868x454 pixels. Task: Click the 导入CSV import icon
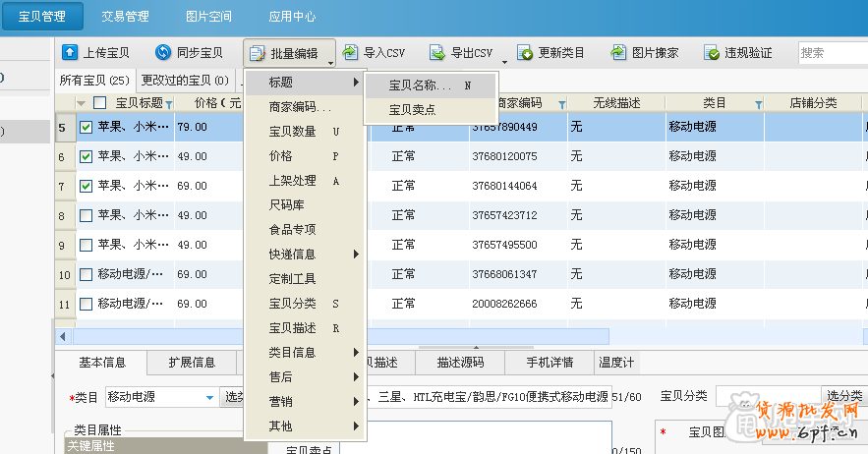pyautogui.click(x=351, y=52)
